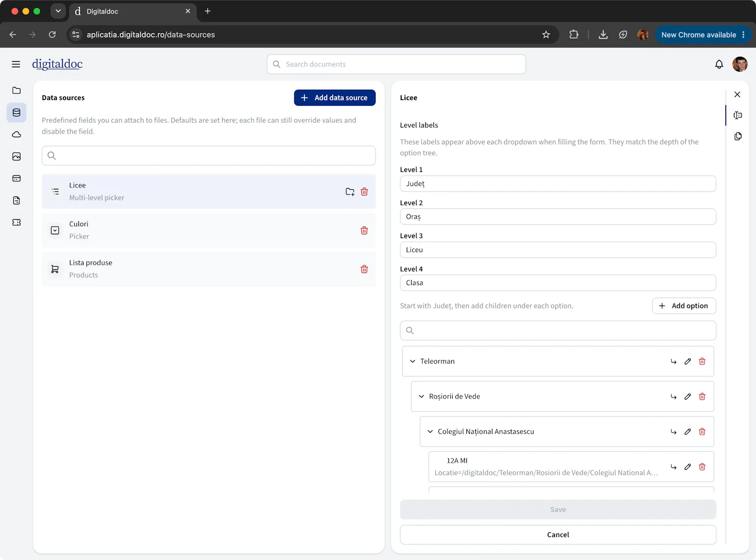Focus the Search documents box

pyautogui.click(x=396, y=64)
